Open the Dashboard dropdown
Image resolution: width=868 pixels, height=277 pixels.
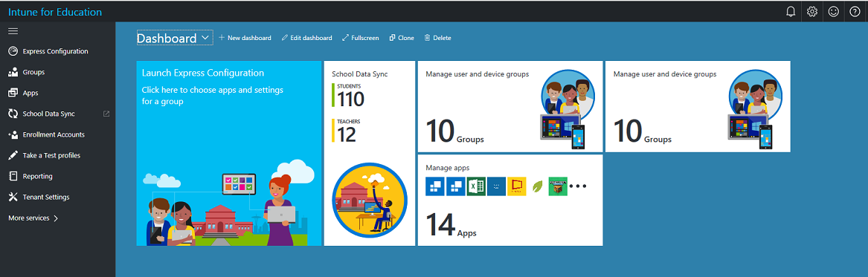pyautogui.click(x=174, y=38)
